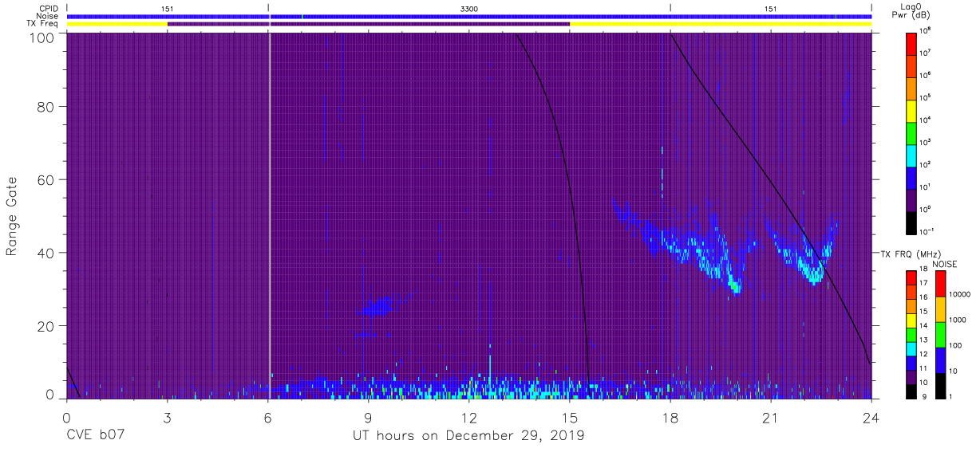Click the 6 tick on UT hours axis
The image size is (980, 452).
click(x=267, y=418)
